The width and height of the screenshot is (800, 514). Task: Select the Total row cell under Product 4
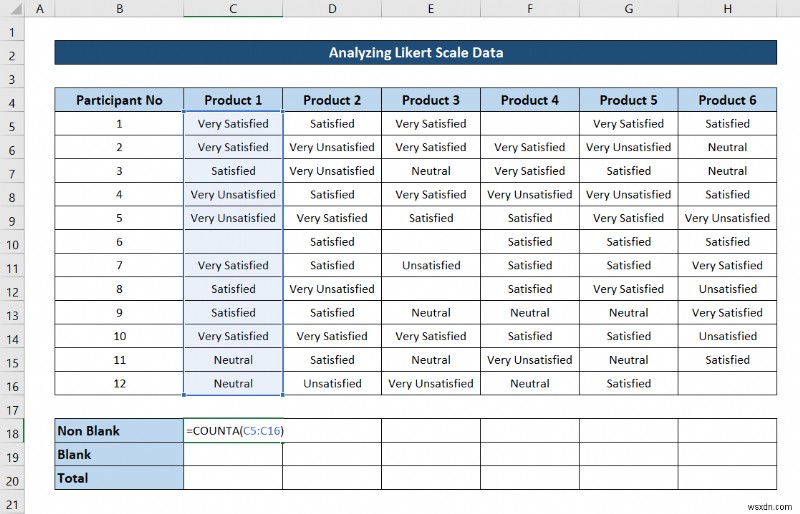coord(530,478)
